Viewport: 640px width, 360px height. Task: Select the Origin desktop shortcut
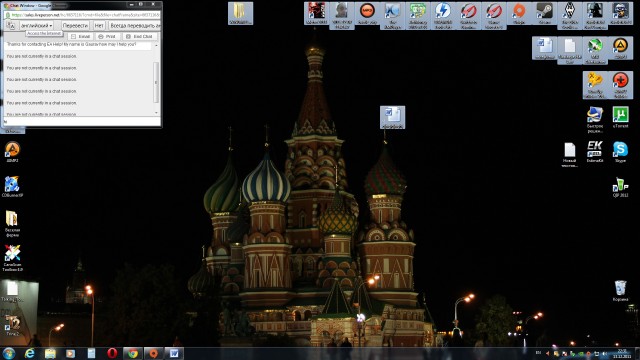[519, 13]
